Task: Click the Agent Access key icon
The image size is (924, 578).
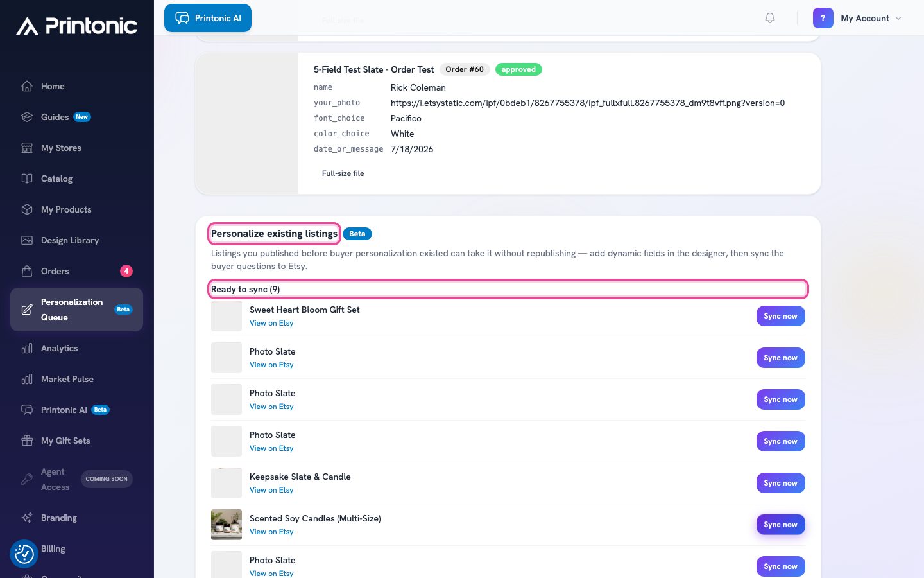Action: pos(27,479)
